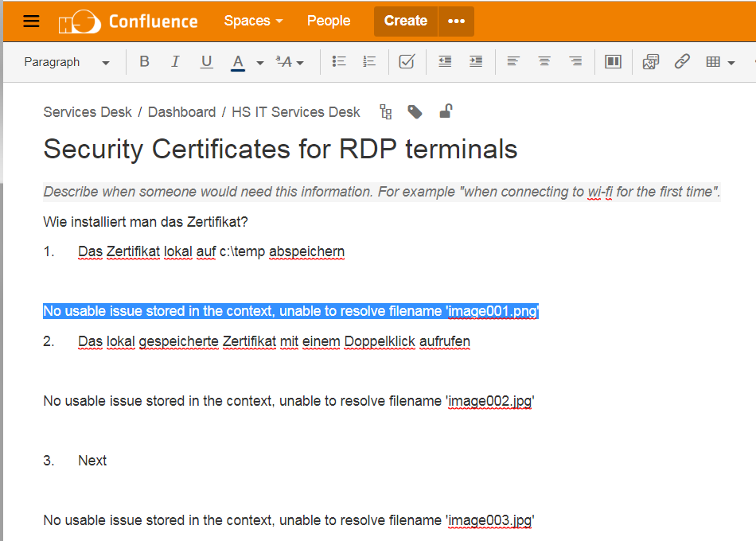This screenshot has width=756, height=541.
Task: Click the page title Security Certificates for RDP terminals
Action: pyautogui.click(x=280, y=149)
